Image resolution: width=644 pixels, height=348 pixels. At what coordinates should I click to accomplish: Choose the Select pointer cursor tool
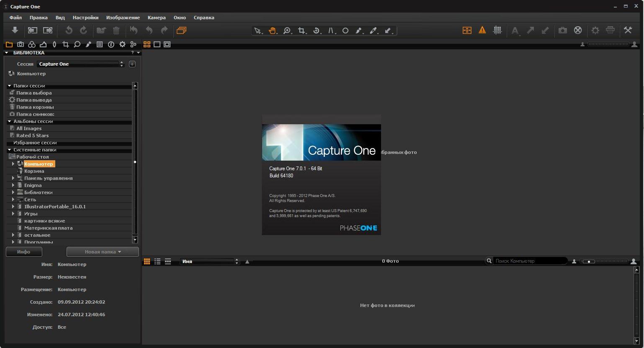[x=258, y=31]
